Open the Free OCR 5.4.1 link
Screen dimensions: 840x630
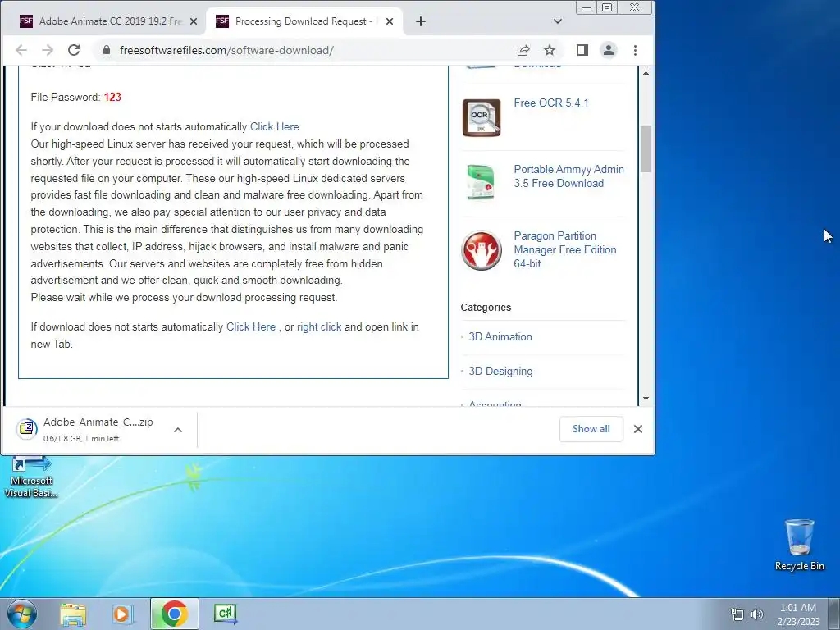pyautogui.click(x=551, y=103)
